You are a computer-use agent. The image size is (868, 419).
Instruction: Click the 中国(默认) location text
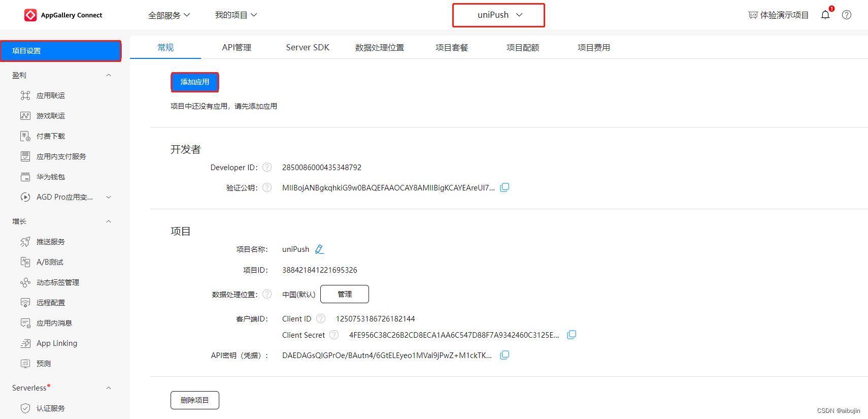coord(299,294)
